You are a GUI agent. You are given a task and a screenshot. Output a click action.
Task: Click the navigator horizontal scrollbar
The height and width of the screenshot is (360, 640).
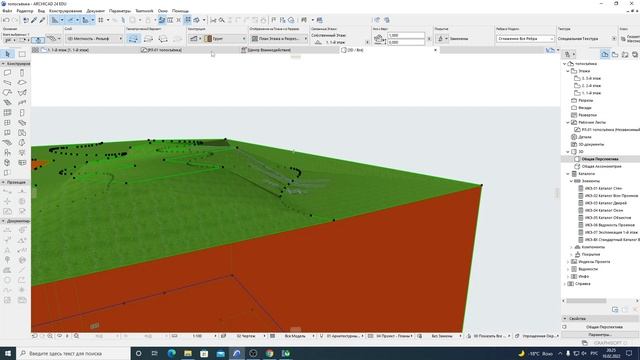tap(586, 301)
